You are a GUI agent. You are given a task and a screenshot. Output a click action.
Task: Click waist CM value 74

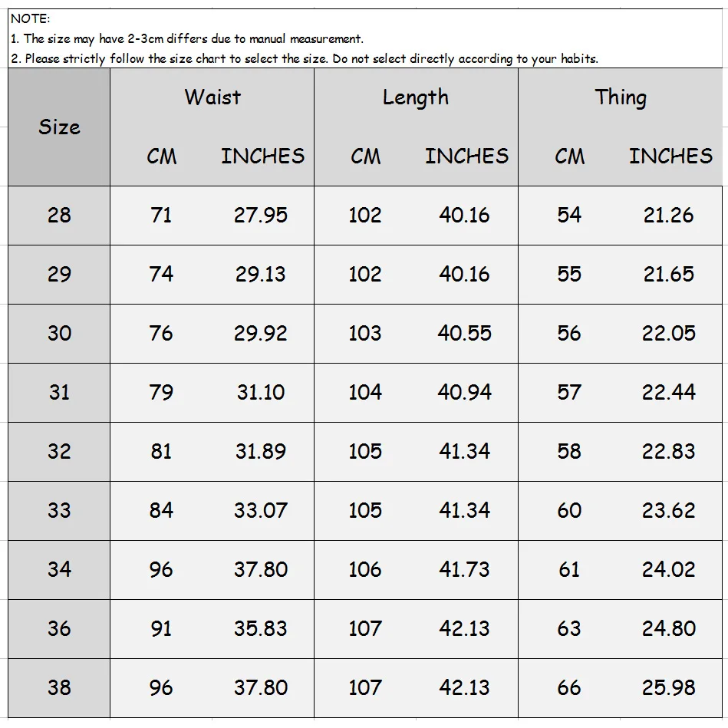tap(161, 274)
